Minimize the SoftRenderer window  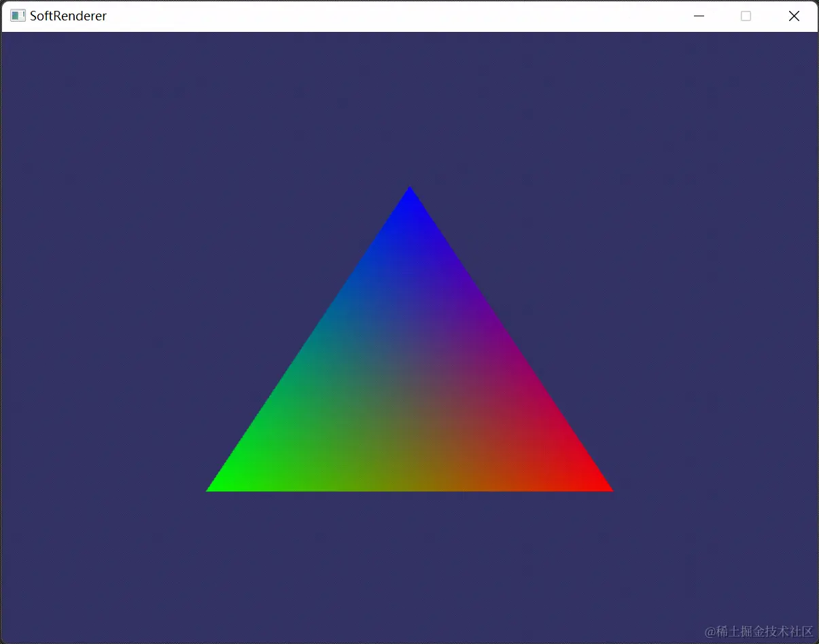pyautogui.click(x=699, y=16)
